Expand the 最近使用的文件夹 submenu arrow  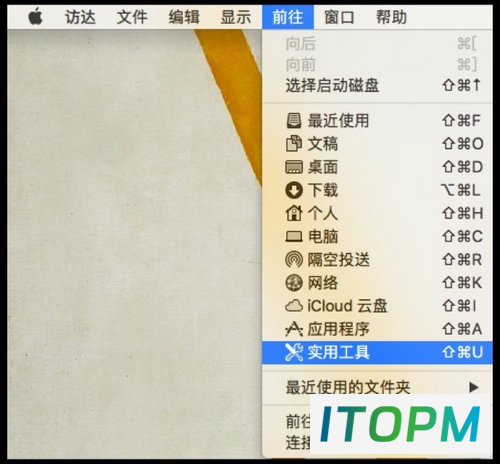pyautogui.click(x=473, y=387)
